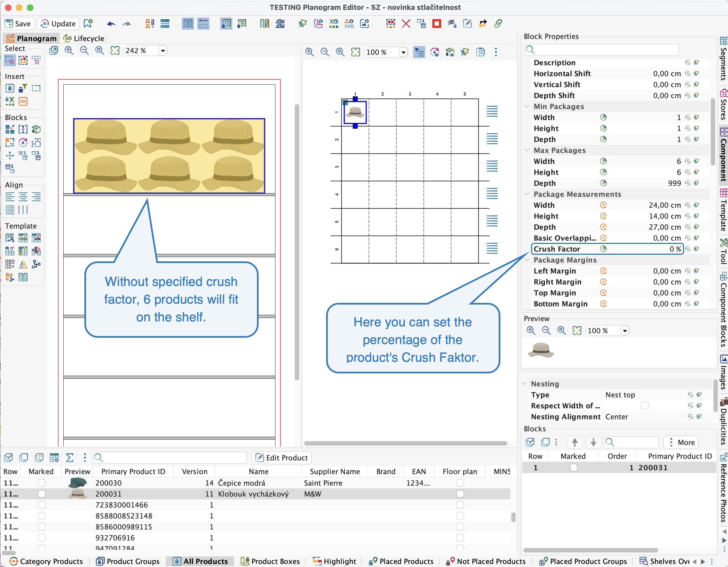Image resolution: width=728 pixels, height=567 pixels.
Task: Fit planogram view to window
Action: coord(115,51)
